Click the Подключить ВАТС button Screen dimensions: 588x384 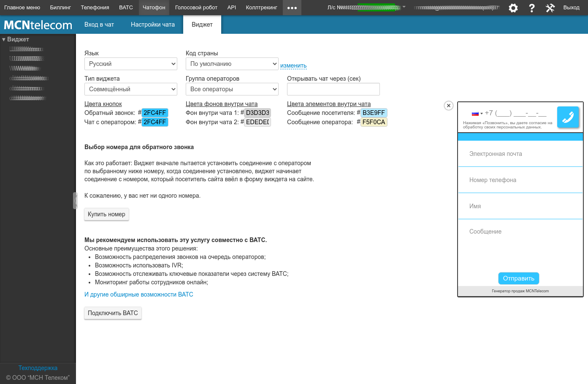pos(113,313)
